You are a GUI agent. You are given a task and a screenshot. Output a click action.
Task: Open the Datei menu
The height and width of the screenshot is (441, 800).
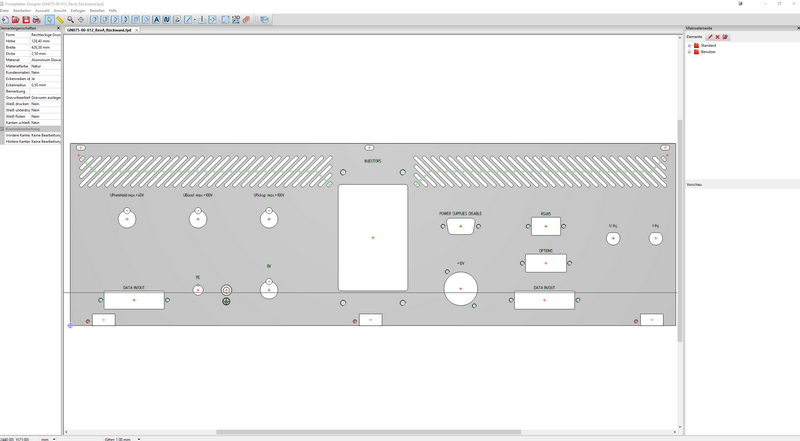(x=5, y=10)
